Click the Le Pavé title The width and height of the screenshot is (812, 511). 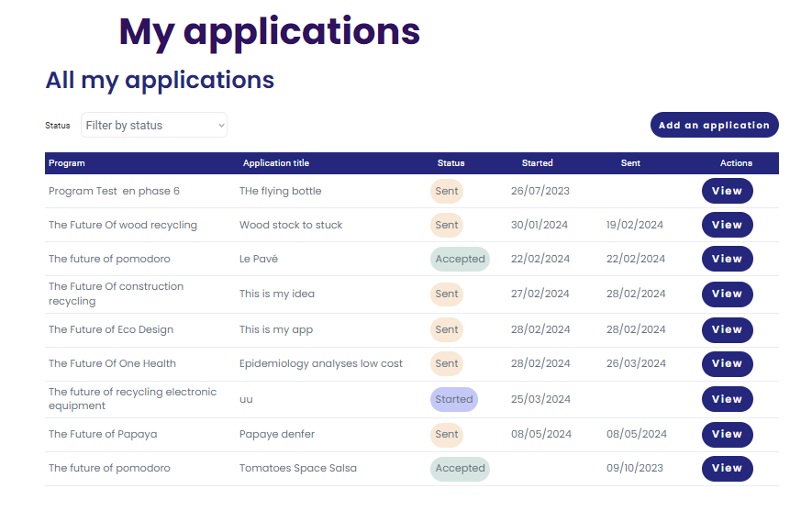click(x=259, y=259)
